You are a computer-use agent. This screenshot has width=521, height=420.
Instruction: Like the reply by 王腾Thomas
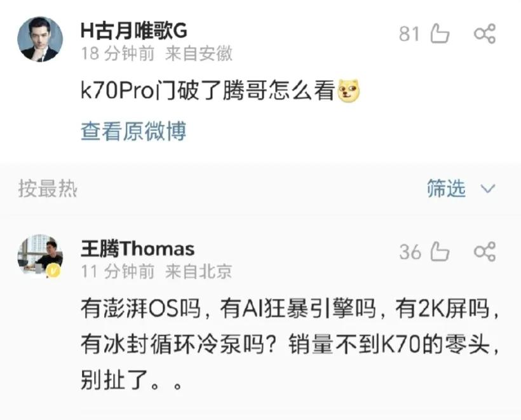(440, 252)
